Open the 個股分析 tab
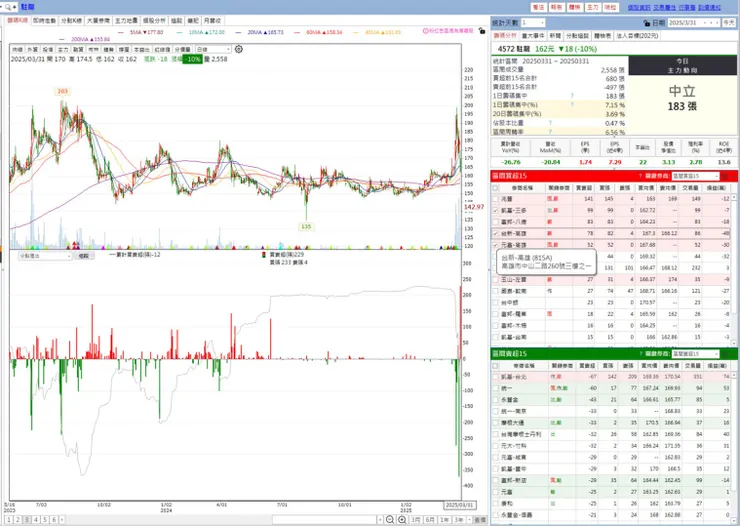The image size is (740, 526). (x=154, y=21)
